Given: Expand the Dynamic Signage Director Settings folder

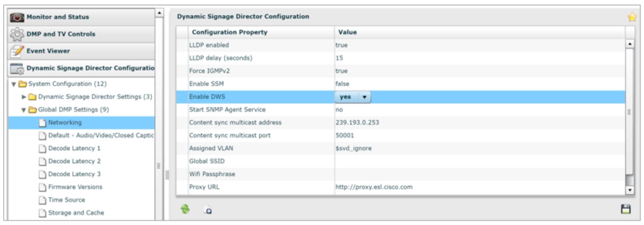Looking at the screenshot, I should [24, 97].
